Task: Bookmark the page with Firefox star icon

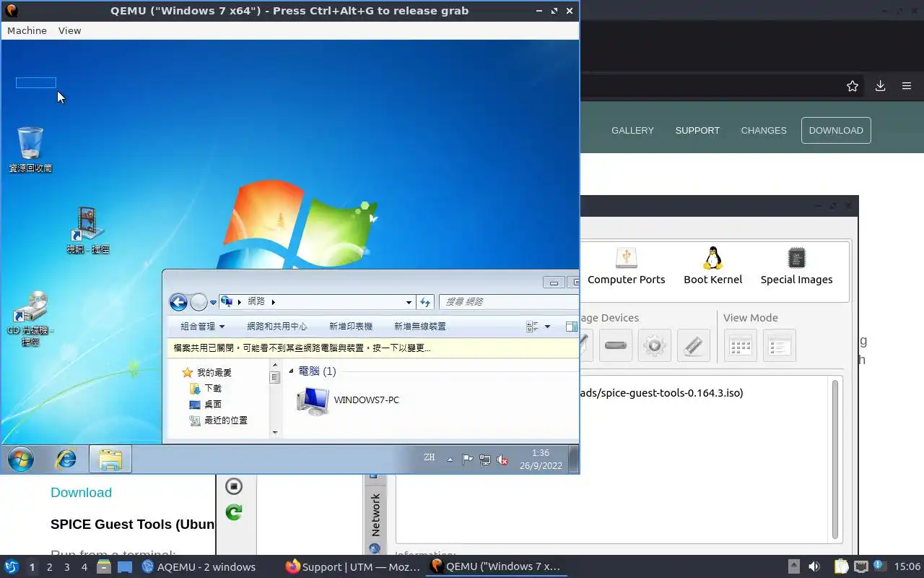Action: tap(853, 86)
